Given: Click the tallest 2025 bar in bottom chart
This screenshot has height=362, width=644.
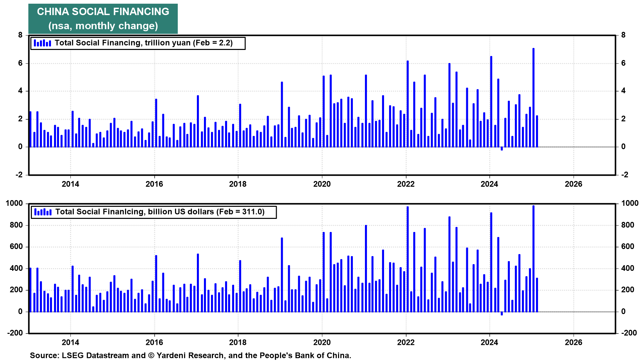Looking at the screenshot, I should 533,258.
